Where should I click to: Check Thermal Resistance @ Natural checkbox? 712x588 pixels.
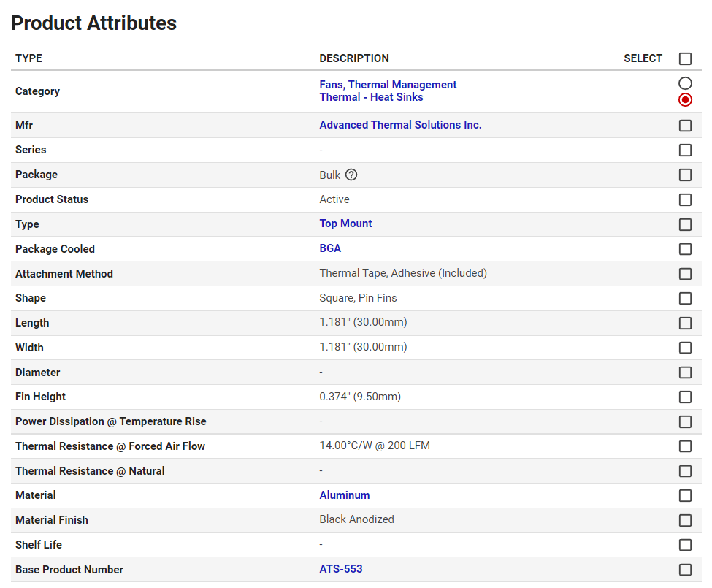coord(685,471)
